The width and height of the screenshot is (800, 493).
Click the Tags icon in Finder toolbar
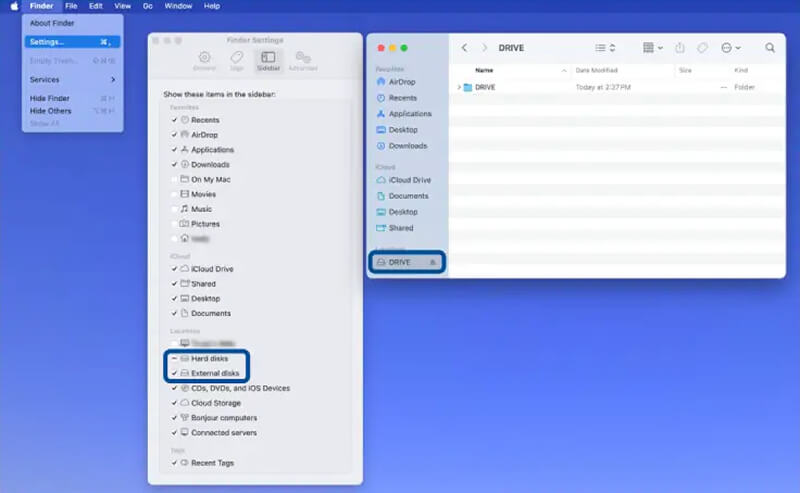pos(703,47)
